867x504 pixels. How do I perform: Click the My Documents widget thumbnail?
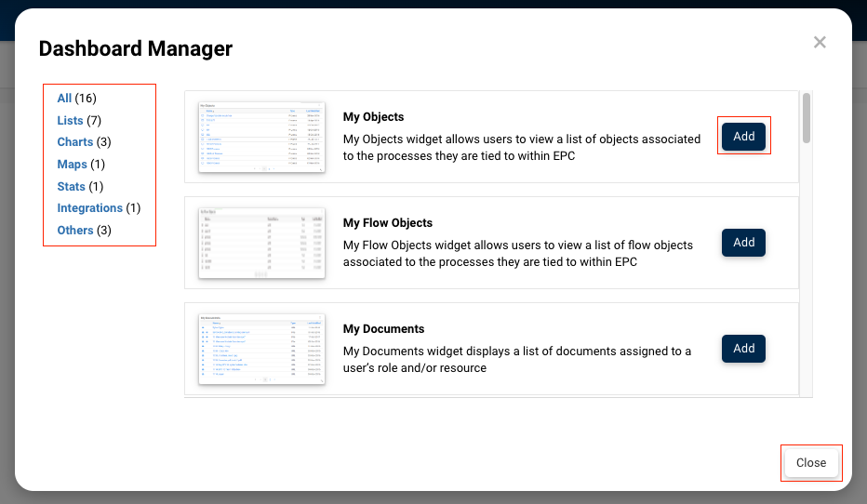click(x=261, y=349)
